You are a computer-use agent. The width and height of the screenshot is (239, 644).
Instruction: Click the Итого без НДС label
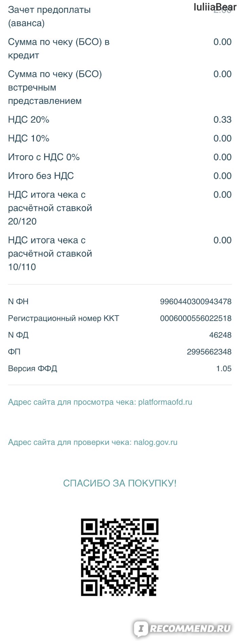[41, 176]
